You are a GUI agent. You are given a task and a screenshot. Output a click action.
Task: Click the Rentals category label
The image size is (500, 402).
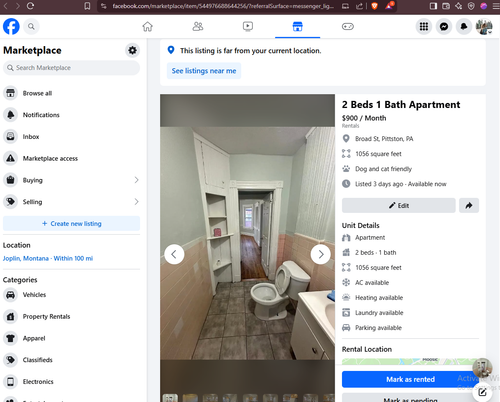click(350, 126)
